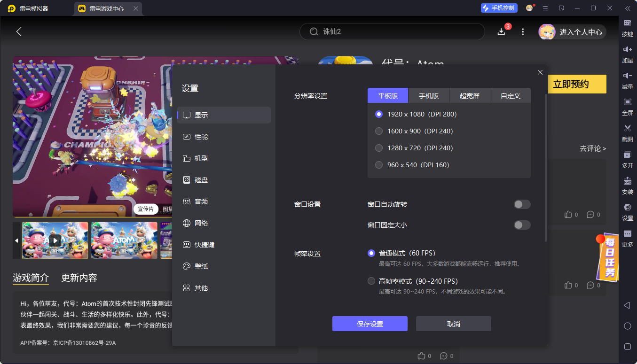This screenshot has width=637, height=364.
Task: Click 立即预约 yellow button
Action: (x=577, y=84)
